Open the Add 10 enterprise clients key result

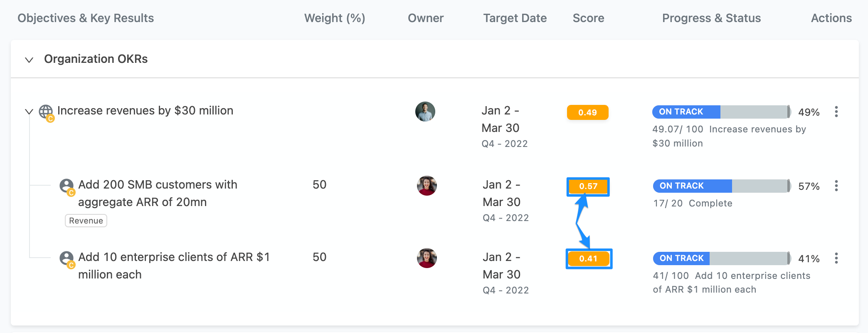coord(174,266)
